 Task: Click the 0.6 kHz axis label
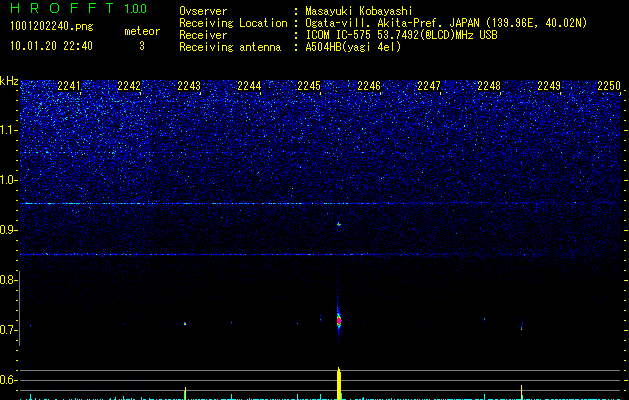[8, 380]
